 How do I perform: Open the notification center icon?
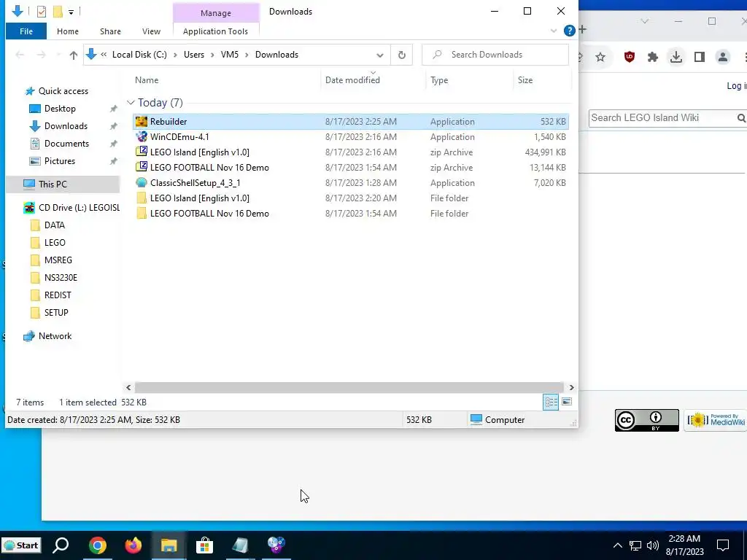point(723,545)
